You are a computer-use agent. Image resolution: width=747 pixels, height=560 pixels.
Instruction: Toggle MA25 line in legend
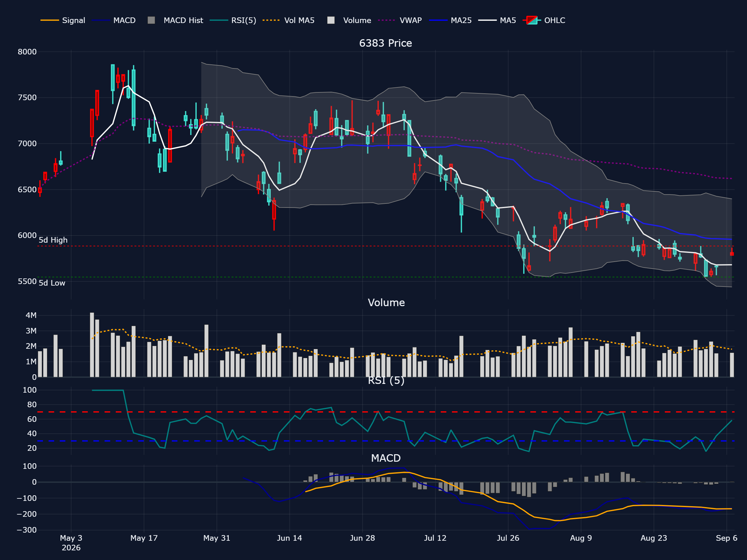click(450, 20)
